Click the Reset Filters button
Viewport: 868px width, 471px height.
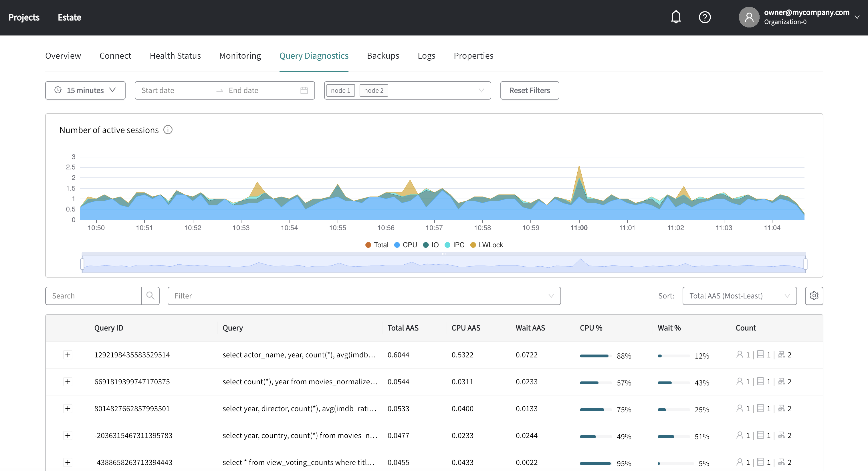click(529, 90)
